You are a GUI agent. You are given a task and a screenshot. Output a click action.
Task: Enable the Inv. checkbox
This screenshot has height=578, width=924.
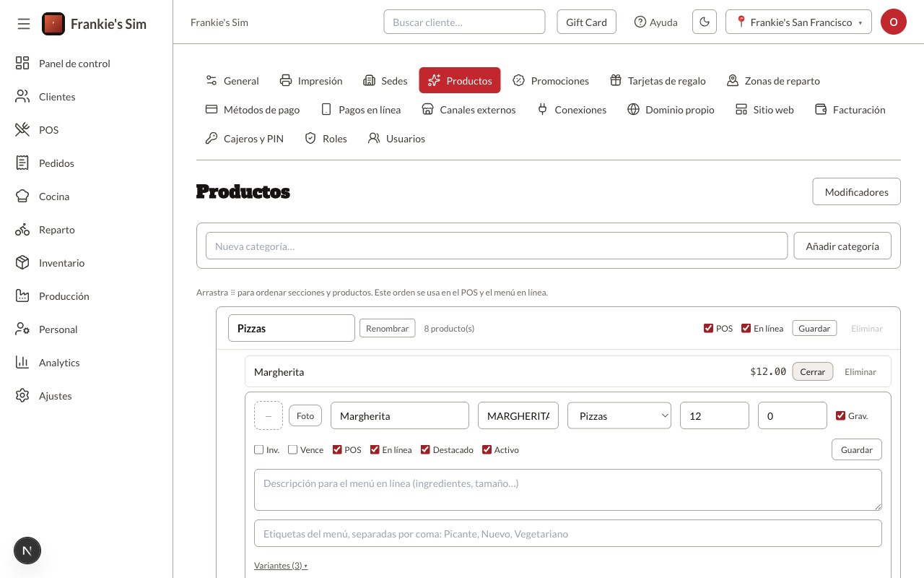click(259, 449)
